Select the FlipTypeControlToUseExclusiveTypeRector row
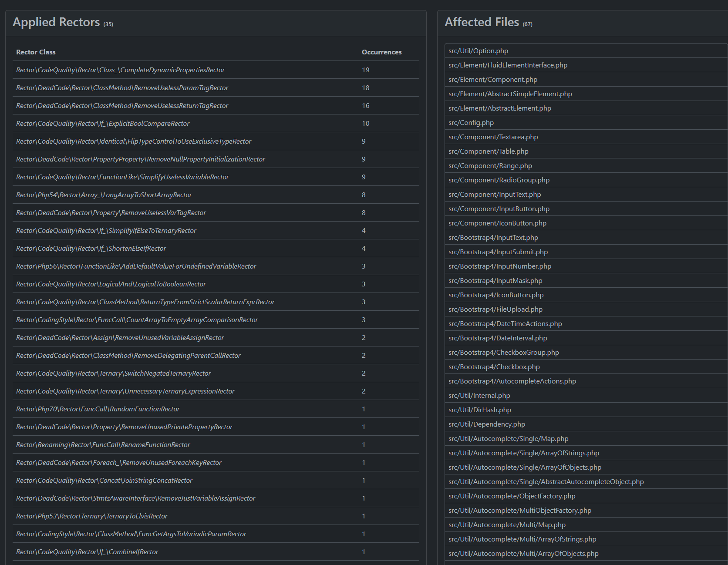This screenshot has width=728, height=565. (216, 141)
